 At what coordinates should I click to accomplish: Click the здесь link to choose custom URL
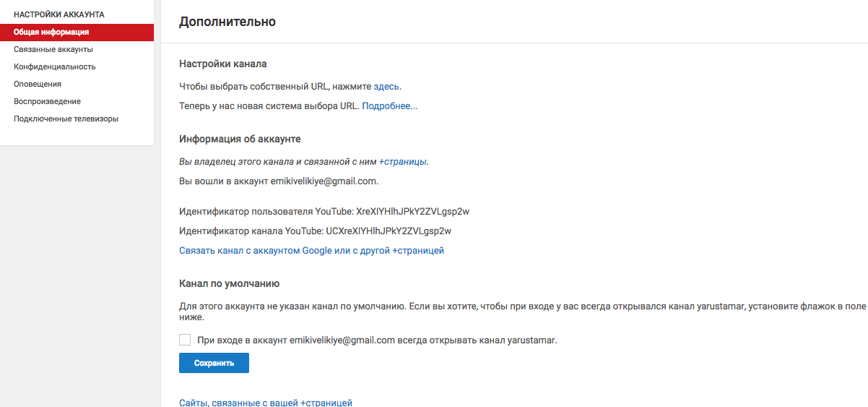click(x=386, y=86)
